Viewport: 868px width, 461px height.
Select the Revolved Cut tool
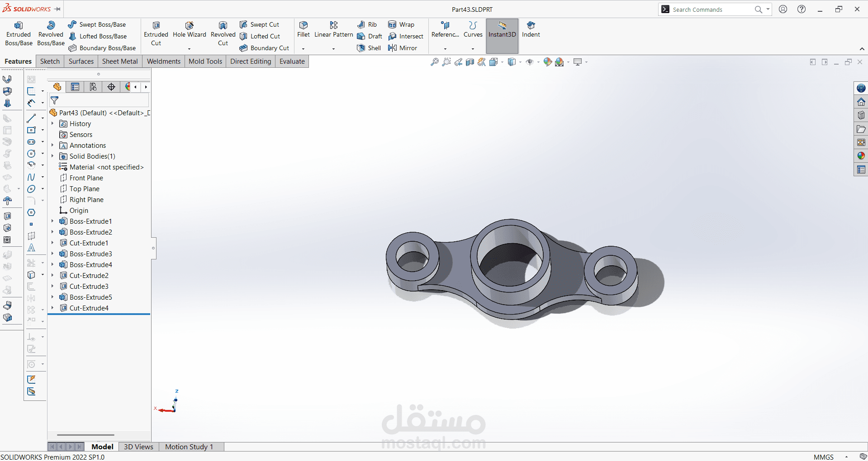223,34
